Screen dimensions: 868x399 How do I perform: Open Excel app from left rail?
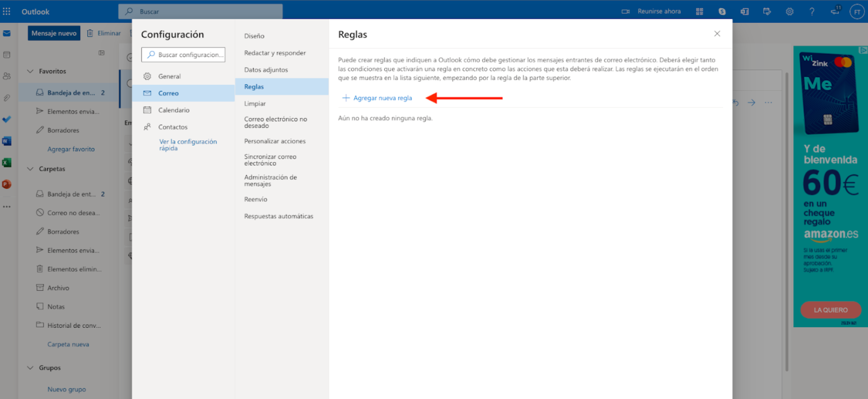[7, 163]
